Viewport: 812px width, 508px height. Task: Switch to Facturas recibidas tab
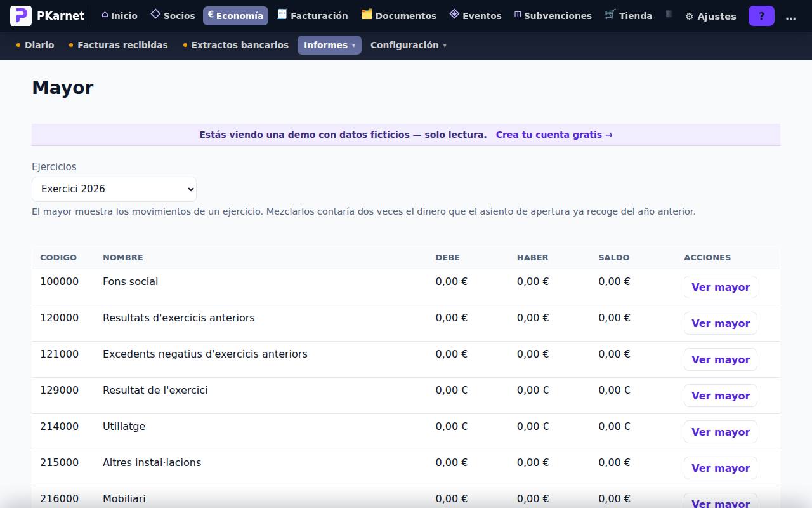tap(118, 45)
